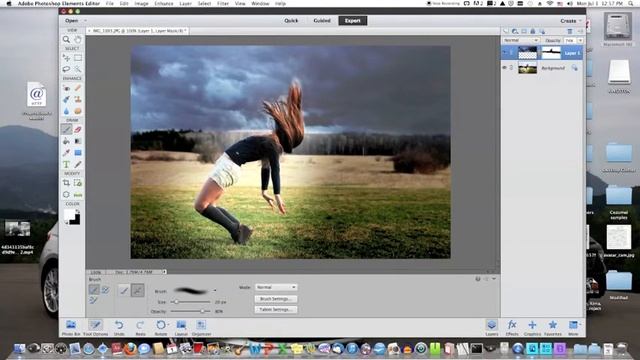Select the Crop tool

click(x=66, y=183)
